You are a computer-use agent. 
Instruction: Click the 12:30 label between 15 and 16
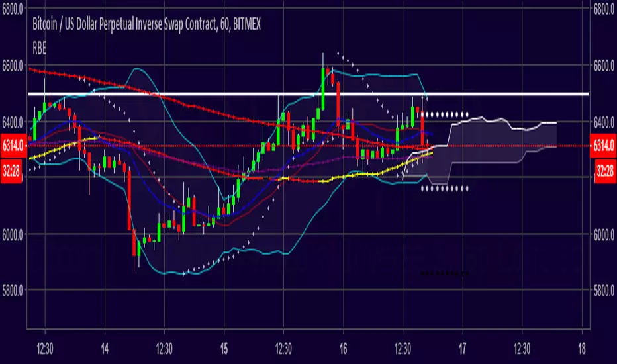click(x=283, y=349)
